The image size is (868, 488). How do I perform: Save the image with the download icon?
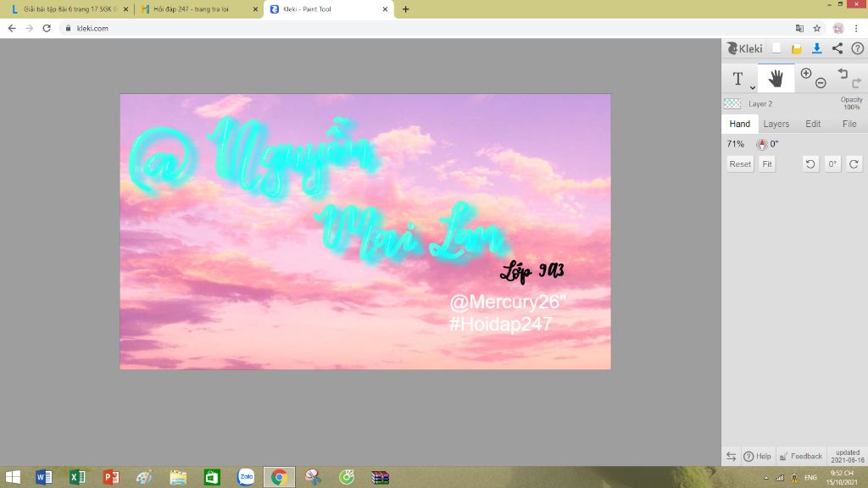pos(817,48)
